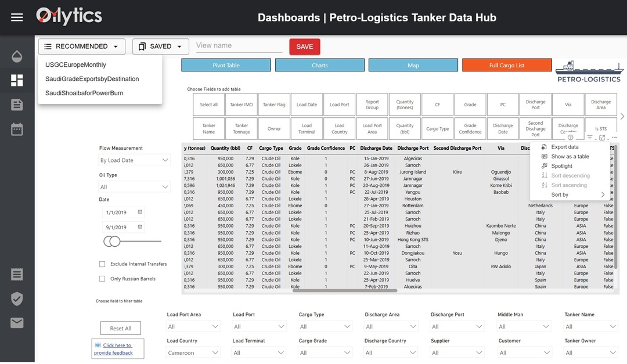Select the shield checkmark icon in sidebar
Screen dimensions: 627x364
click(17, 299)
